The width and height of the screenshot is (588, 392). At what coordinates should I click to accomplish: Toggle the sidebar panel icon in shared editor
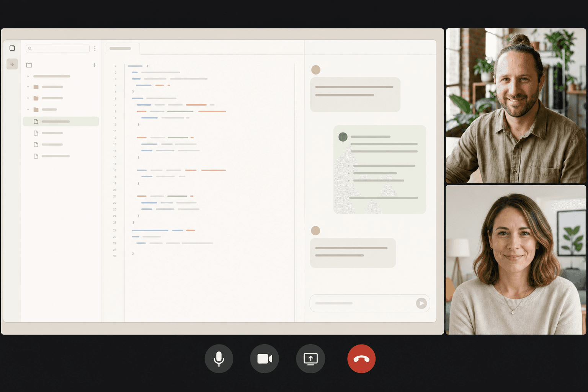[12, 48]
